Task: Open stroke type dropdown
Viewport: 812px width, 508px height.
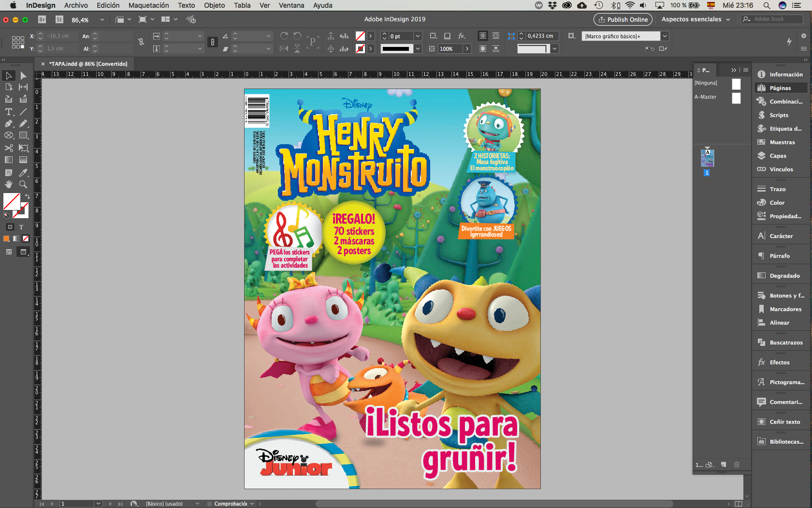Action: tap(418, 49)
